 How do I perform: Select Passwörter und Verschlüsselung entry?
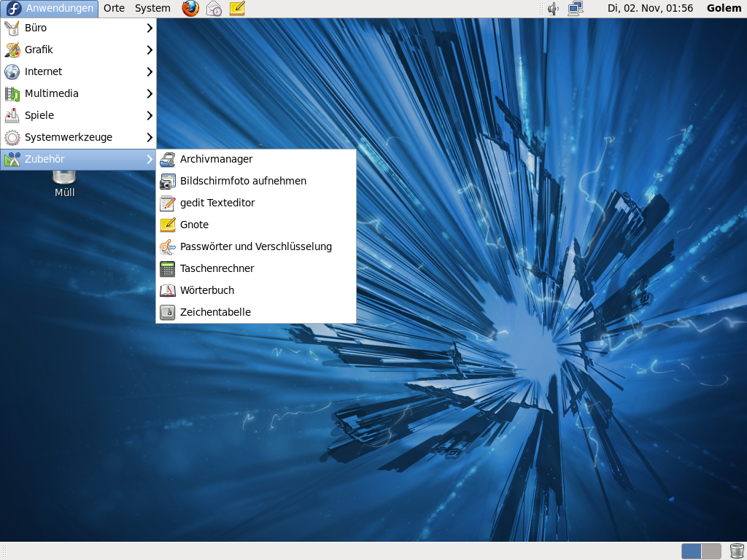[x=255, y=246]
